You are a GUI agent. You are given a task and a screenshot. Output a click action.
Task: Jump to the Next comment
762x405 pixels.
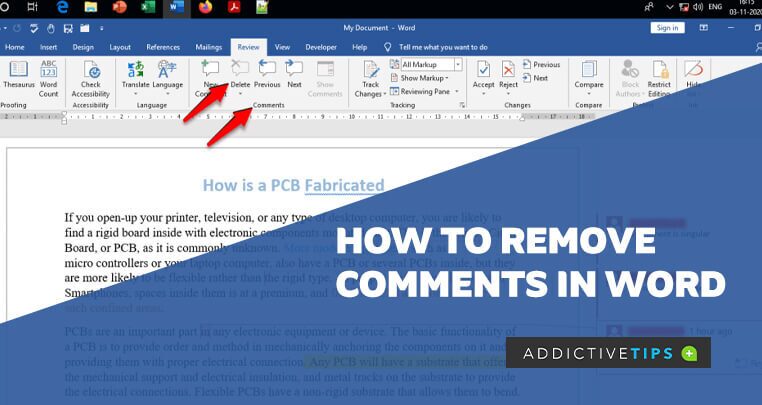point(294,75)
